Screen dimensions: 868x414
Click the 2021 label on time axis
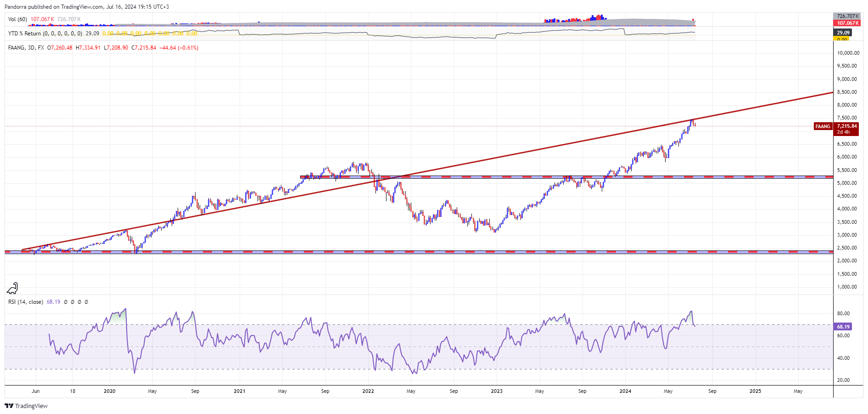[240, 391]
